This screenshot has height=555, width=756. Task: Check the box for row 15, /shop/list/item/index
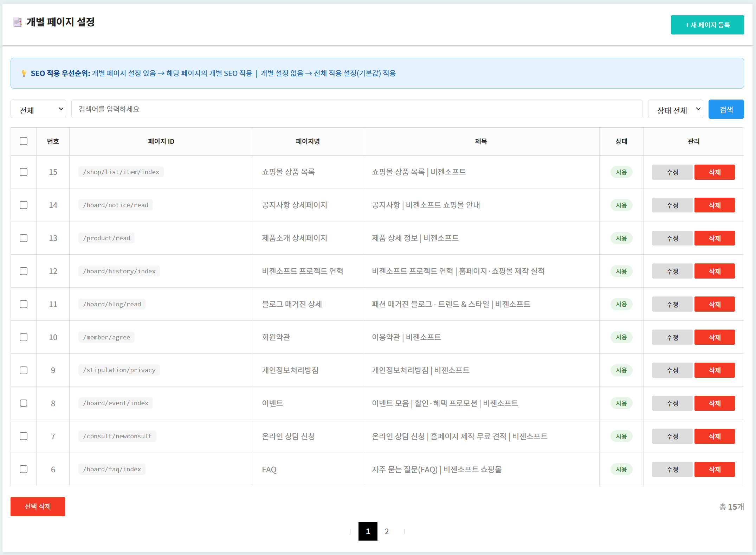click(24, 172)
